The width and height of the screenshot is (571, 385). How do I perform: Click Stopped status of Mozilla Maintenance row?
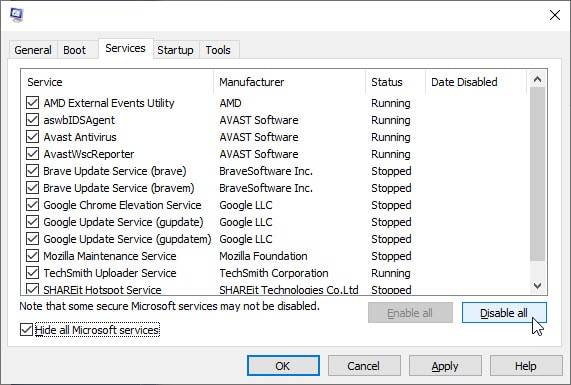pos(391,256)
